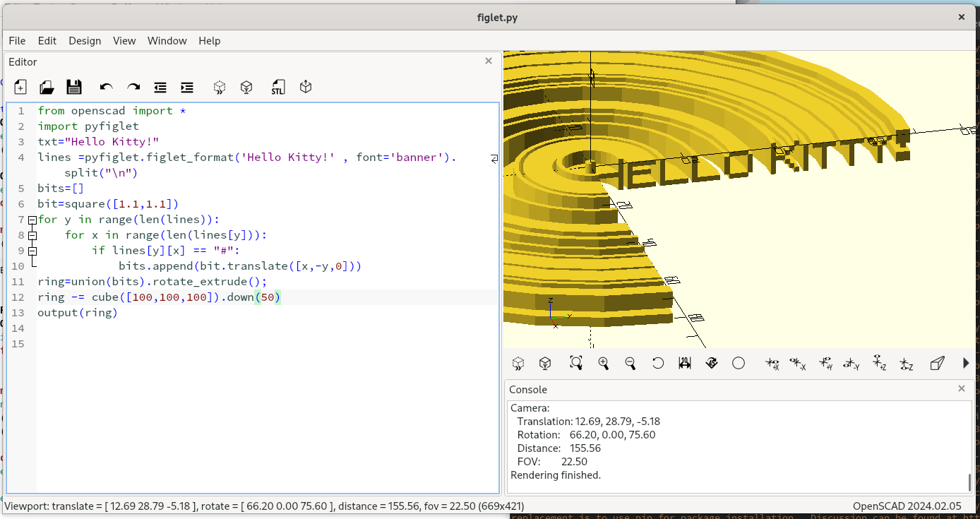The height and width of the screenshot is (519, 980).
Task: Click View All in the viewport toolbar
Action: click(x=576, y=363)
